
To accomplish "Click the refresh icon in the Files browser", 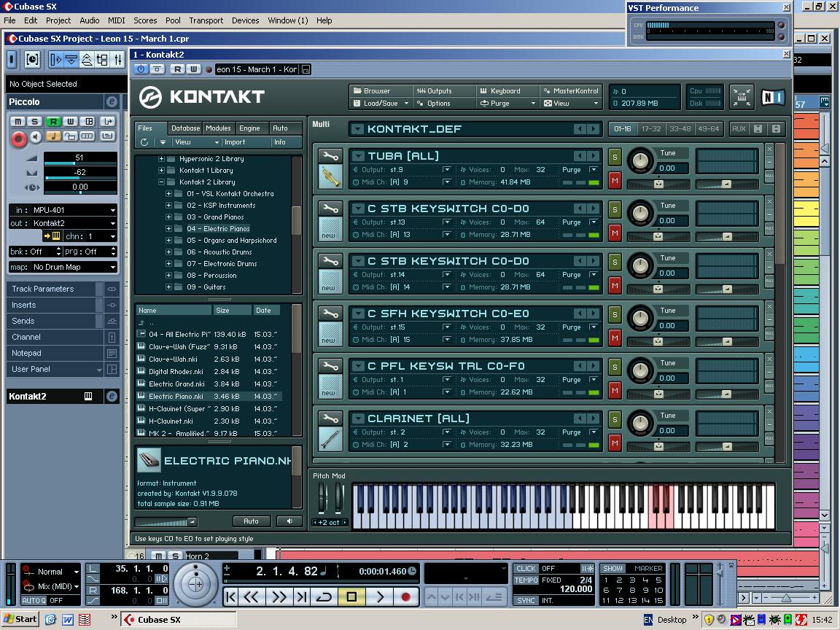I will pyautogui.click(x=144, y=142).
